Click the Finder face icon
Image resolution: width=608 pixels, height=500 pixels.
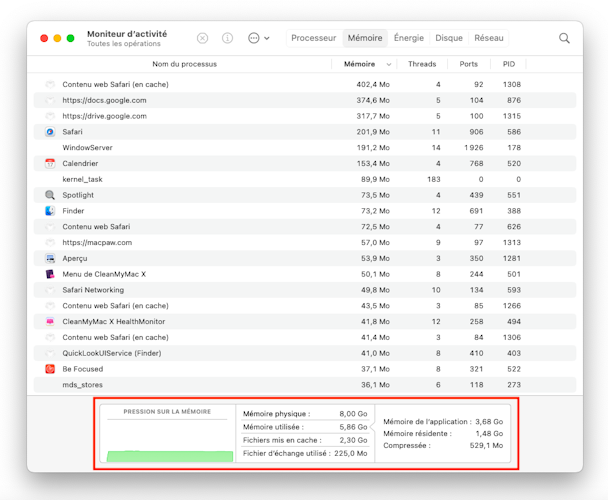click(x=50, y=211)
